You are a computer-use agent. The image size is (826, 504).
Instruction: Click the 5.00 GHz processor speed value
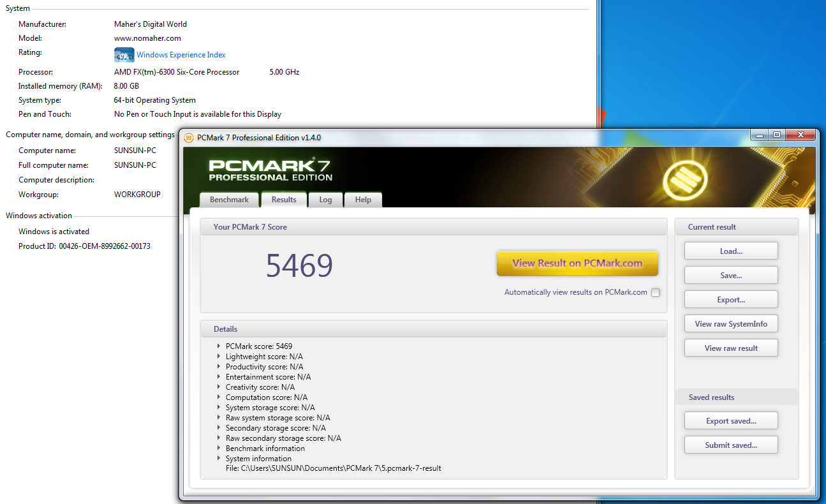point(284,72)
